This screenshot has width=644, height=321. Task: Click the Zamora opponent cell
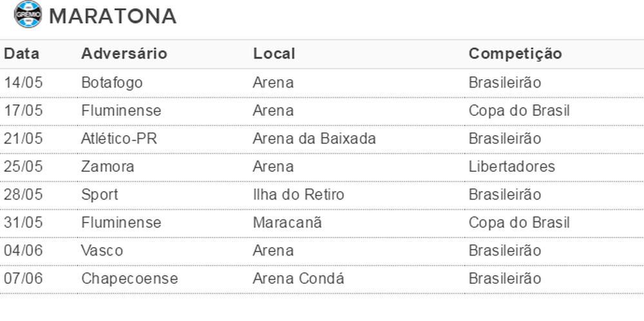pos(108,167)
